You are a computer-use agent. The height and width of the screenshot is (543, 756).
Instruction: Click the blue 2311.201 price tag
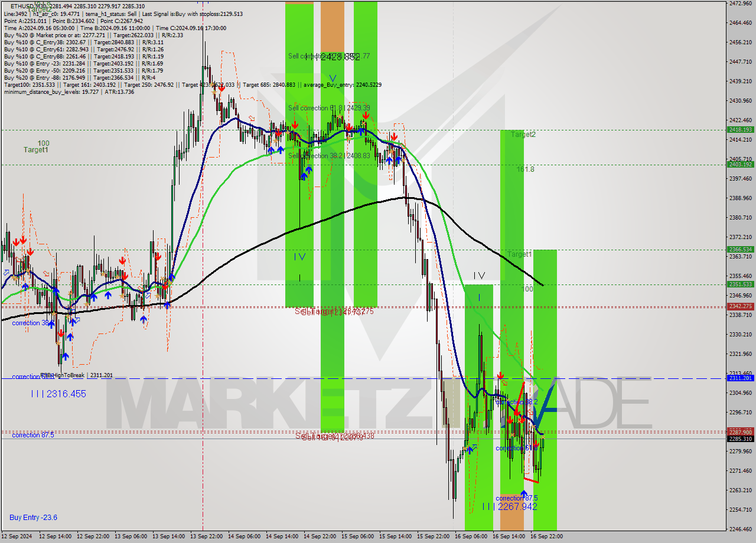point(740,378)
